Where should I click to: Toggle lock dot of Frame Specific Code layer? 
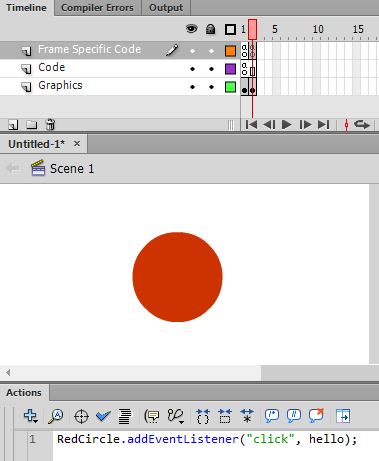click(x=211, y=51)
